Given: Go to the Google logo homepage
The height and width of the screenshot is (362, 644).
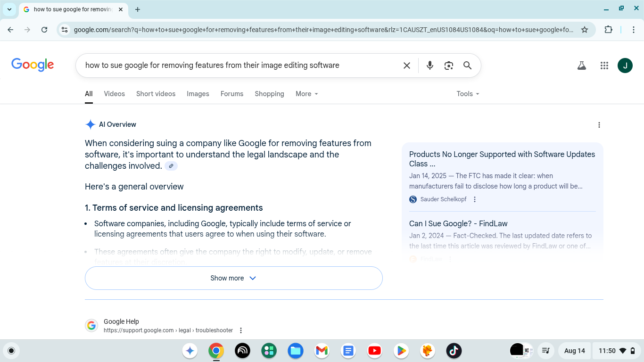Looking at the screenshot, I should [x=33, y=65].
